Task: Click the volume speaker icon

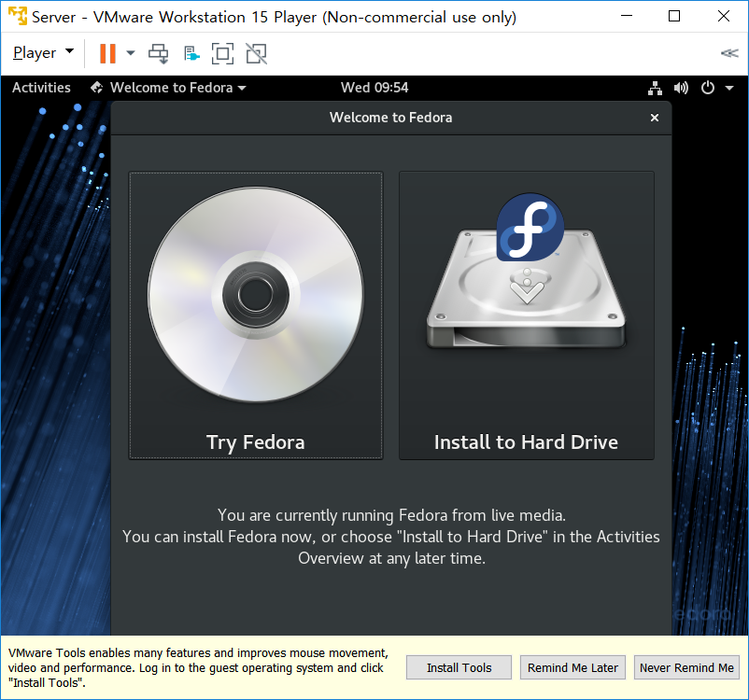Action: point(681,88)
